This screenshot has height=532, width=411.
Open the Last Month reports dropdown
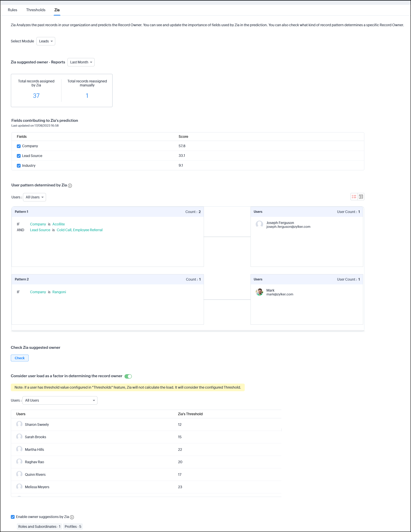[x=81, y=62]
